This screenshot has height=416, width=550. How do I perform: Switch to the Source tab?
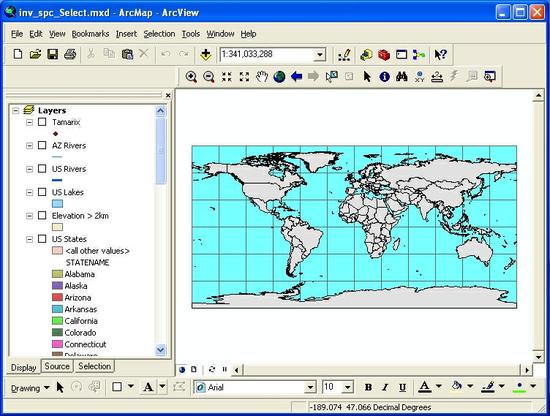pyautogui.click(x=57, y=366)
